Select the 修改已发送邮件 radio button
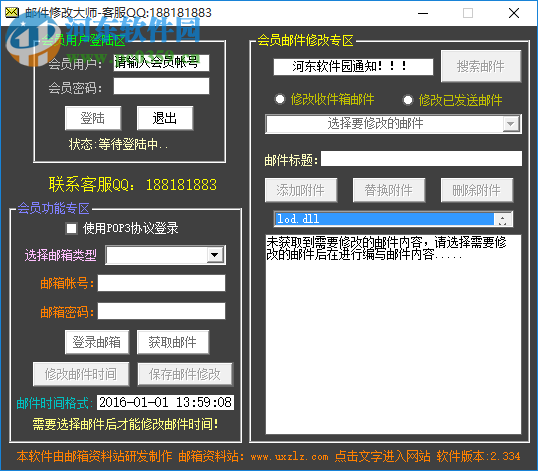538x471 pixels. (408, 100)
